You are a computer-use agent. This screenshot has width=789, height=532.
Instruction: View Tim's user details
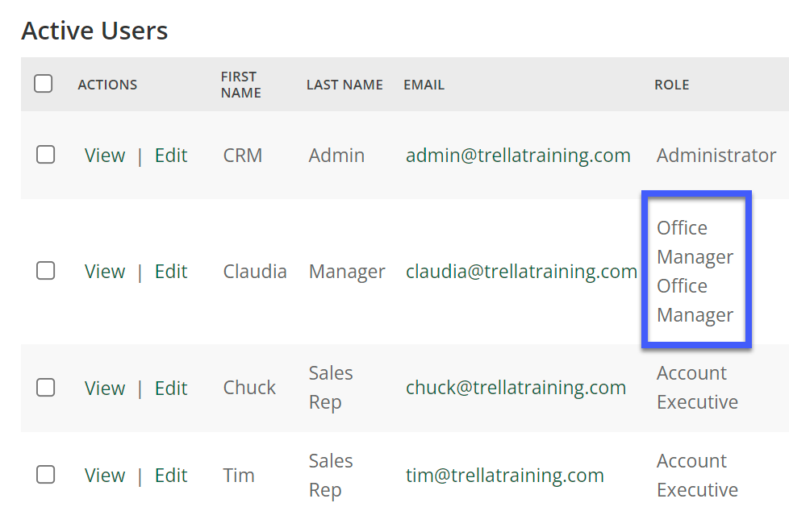point(105,476)
